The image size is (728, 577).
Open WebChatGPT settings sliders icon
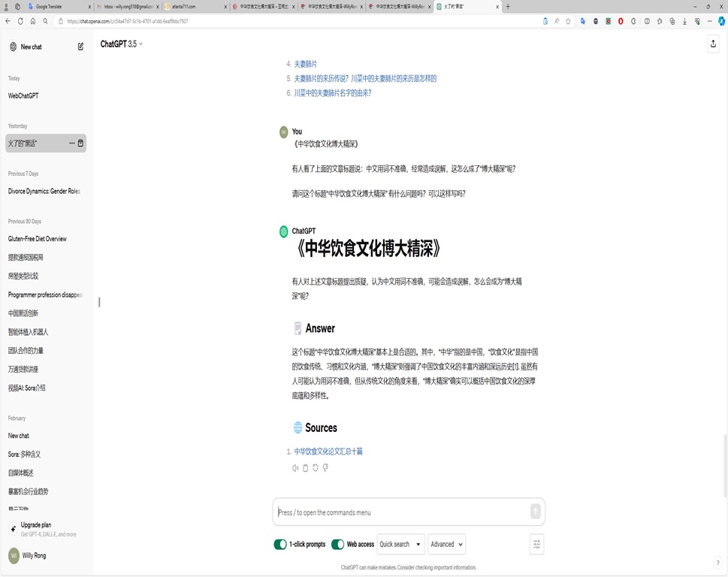pos(536,544)
